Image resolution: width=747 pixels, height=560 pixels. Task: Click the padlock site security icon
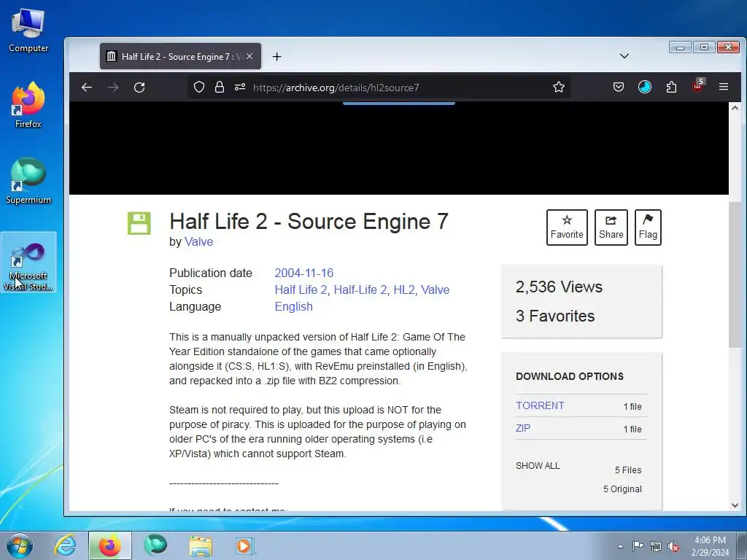[219, 87]
